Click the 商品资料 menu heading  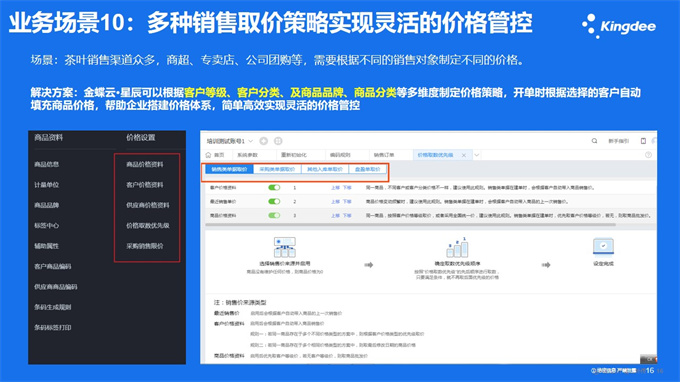coord(49,137)
